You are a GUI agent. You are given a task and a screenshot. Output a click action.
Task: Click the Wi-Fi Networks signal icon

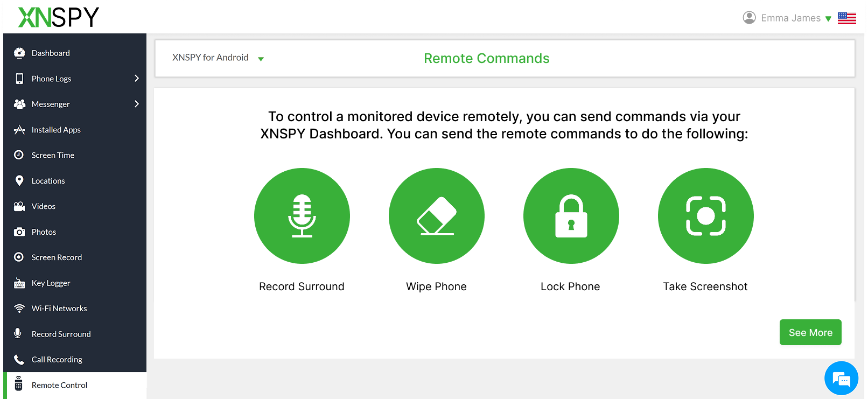(19, 309)
